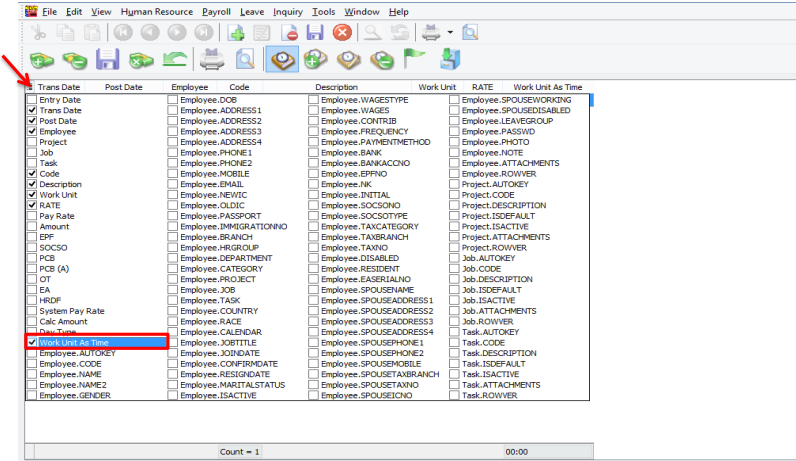796x461 pixels.
Task: Toggle the highlighted time clock icon
Action: coord(282,59)
